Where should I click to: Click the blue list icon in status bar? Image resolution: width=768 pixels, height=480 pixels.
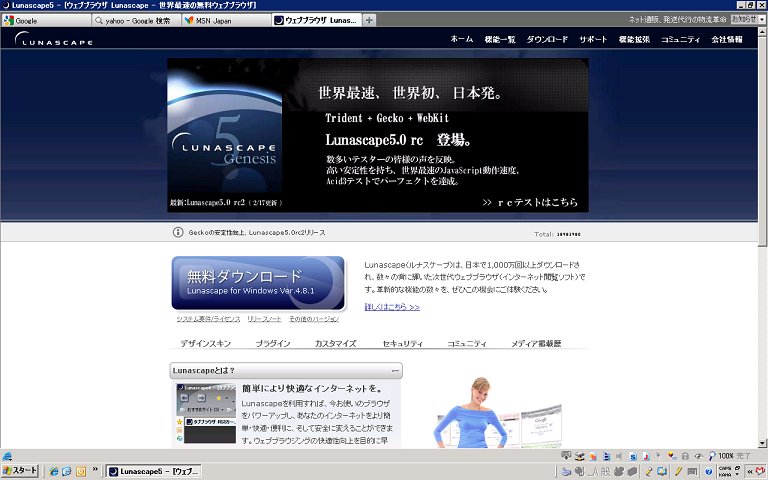[x=606, y=456]
